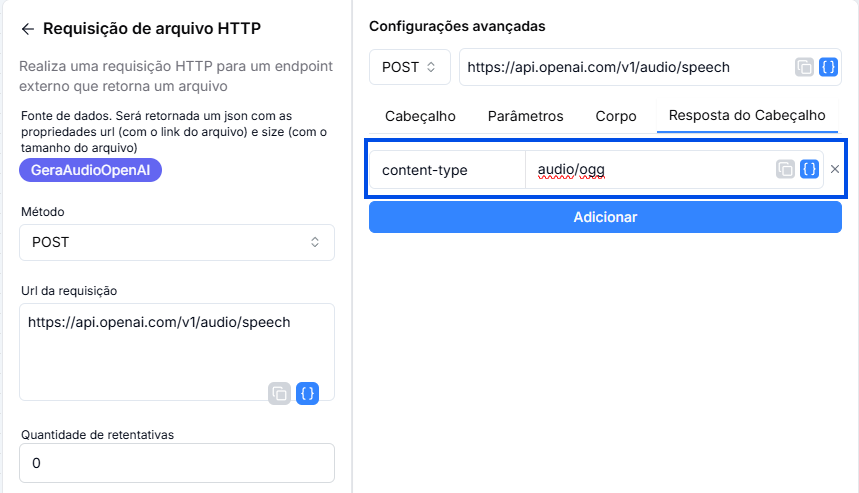
Task: Click the Adicionar button
Action: click(605, 217)
